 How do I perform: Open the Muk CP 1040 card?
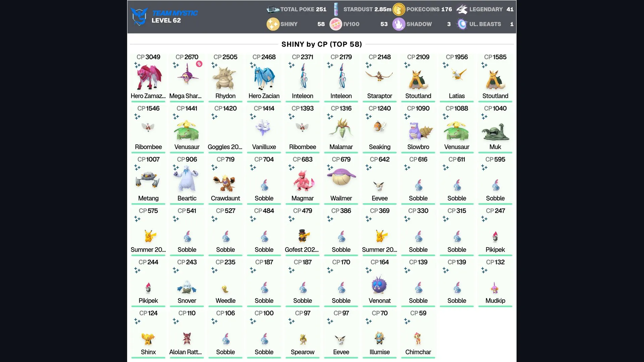coord(495,129)
